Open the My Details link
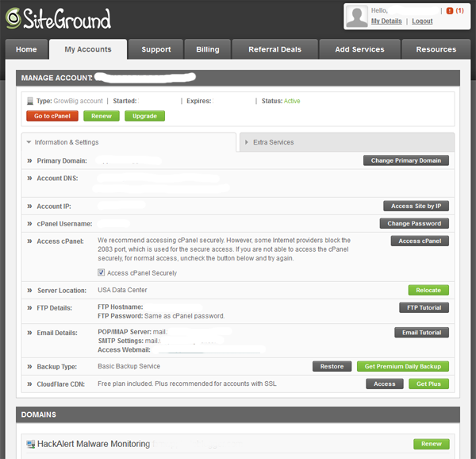This screenshot has width=476, height=459. click(x=386, y=21)
